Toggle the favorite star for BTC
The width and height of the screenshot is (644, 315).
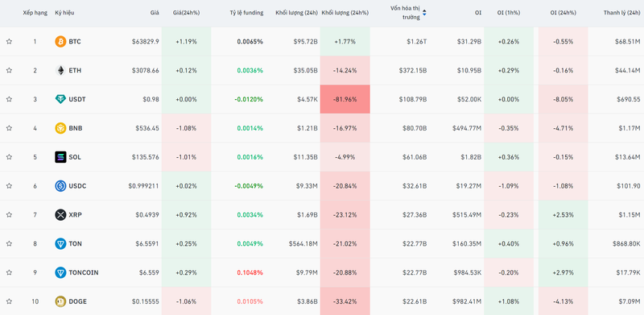pyautogui.click(x=9, y=42)
